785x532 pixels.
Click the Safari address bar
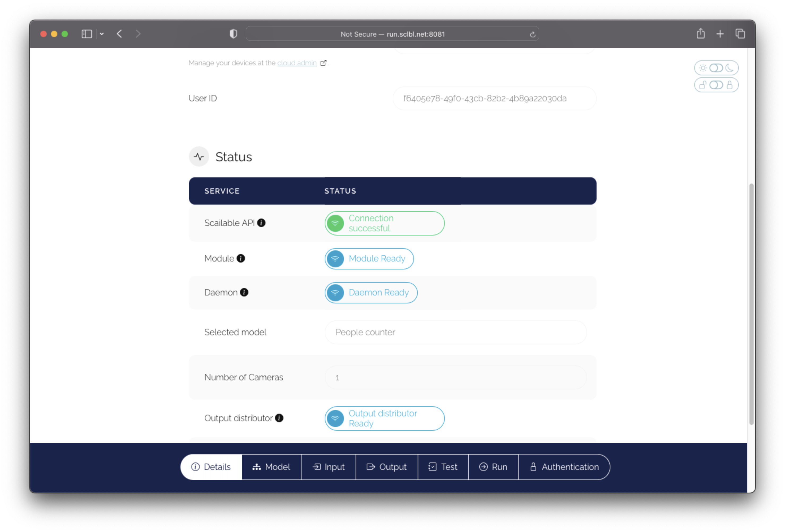pyautogui.click(x=392, y=34)
